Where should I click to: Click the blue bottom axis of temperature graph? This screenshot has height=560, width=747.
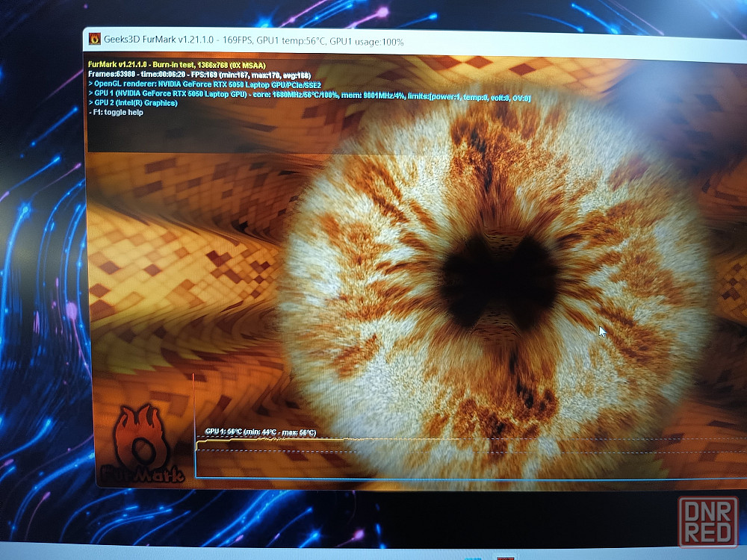[373, 478]
